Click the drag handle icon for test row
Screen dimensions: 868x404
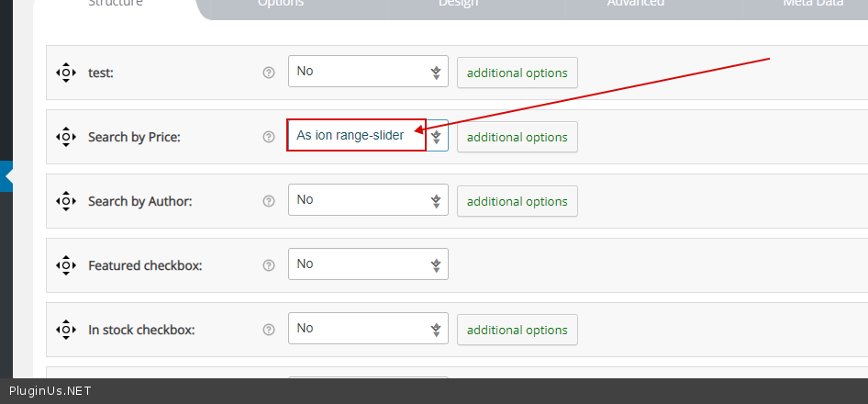coord(65,73)
